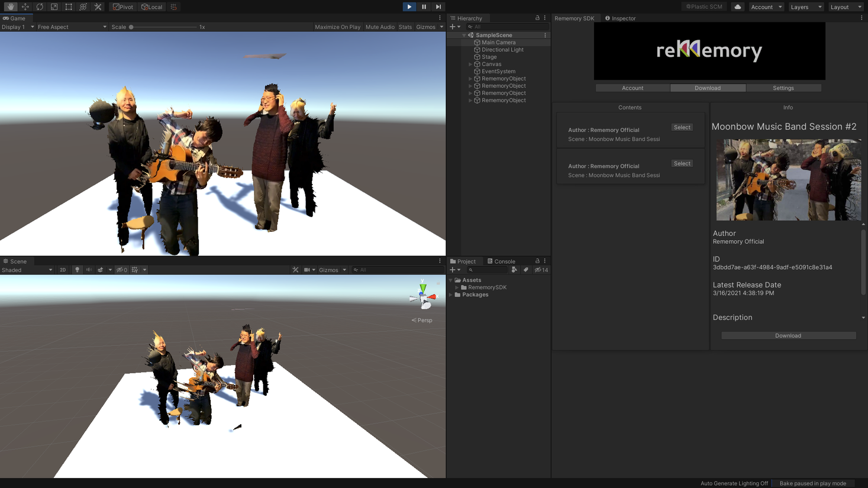Download Moonbow Music Band Session #2
Viewport: 868px width, 488px height.
[788, 335]
